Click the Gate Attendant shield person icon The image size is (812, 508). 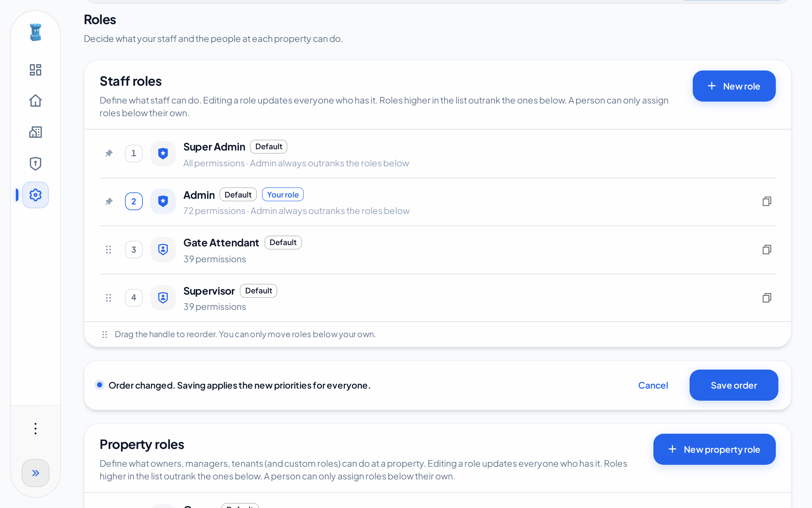pos(163,250)
